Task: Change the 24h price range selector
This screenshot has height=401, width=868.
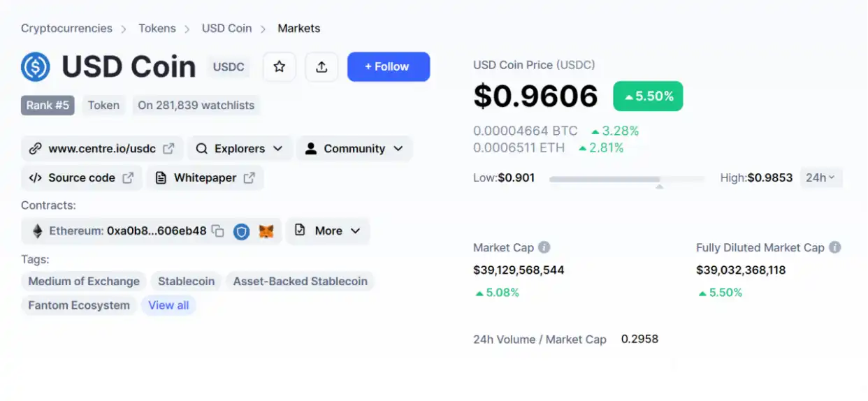Action: point(820,178)
